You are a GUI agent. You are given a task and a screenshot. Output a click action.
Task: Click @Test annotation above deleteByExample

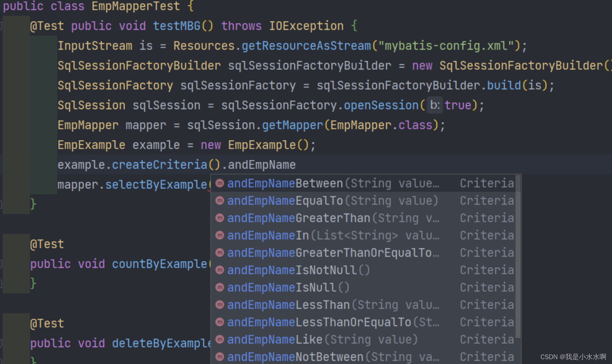[x=47, y=323]
